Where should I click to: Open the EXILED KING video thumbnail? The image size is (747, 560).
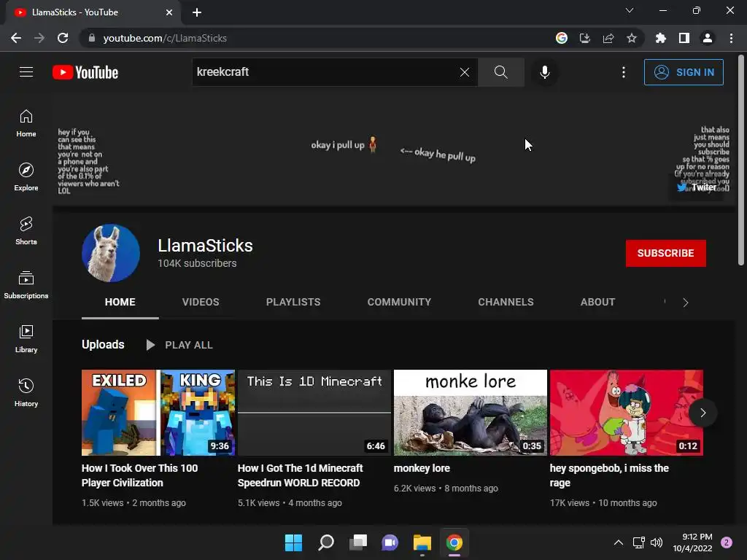pos(158,413)
